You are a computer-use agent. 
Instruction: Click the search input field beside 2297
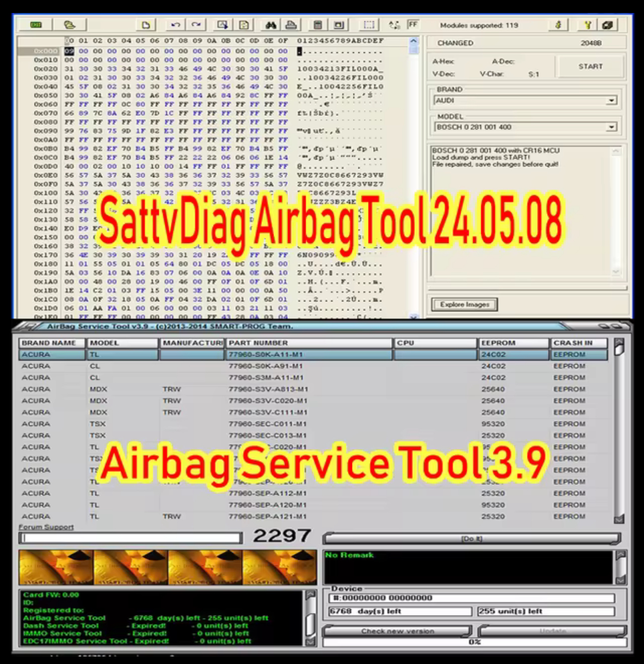tap(131, 538)
